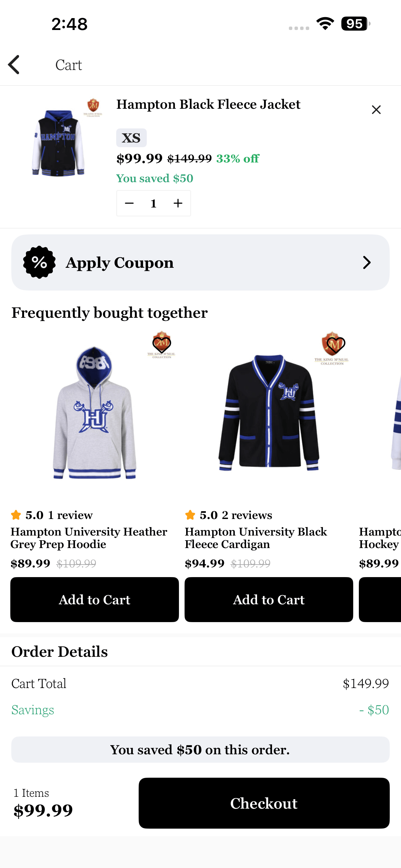Add Black Fleece Cardigan to cart

268,600
